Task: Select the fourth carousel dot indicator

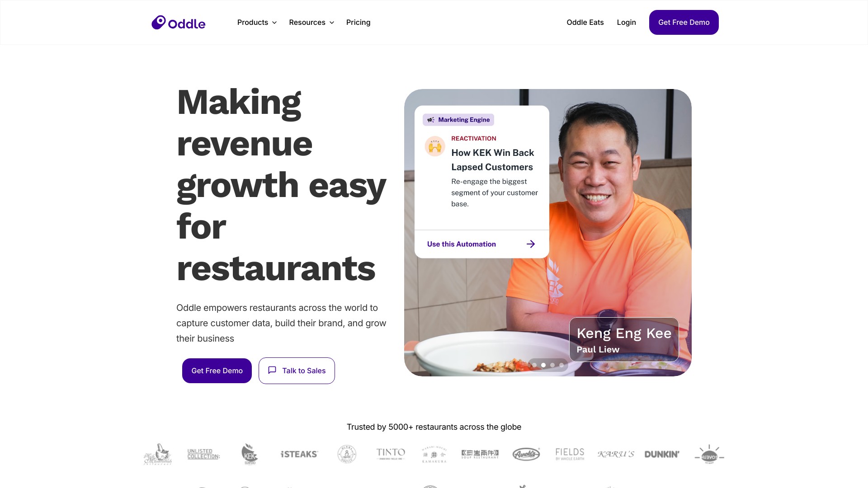Action: [561, 365]
